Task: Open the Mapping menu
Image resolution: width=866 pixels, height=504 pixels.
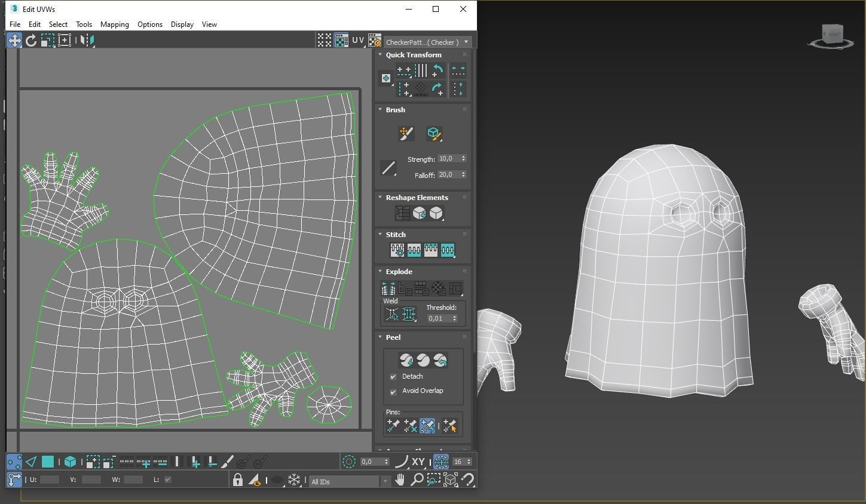Action: tap(115, 24)
